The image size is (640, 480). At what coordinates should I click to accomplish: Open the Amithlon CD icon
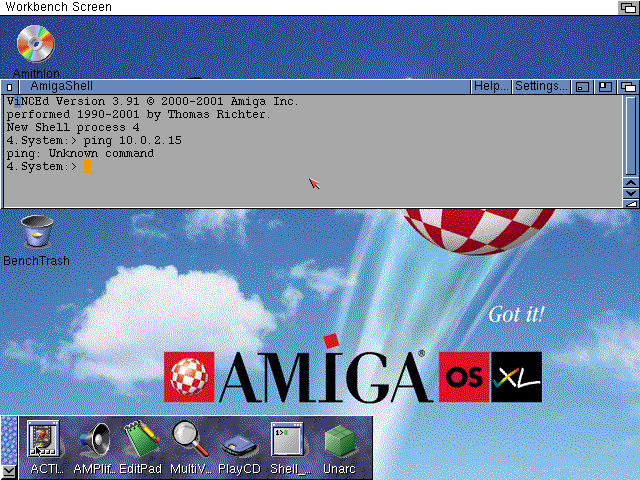click(36, 44)
